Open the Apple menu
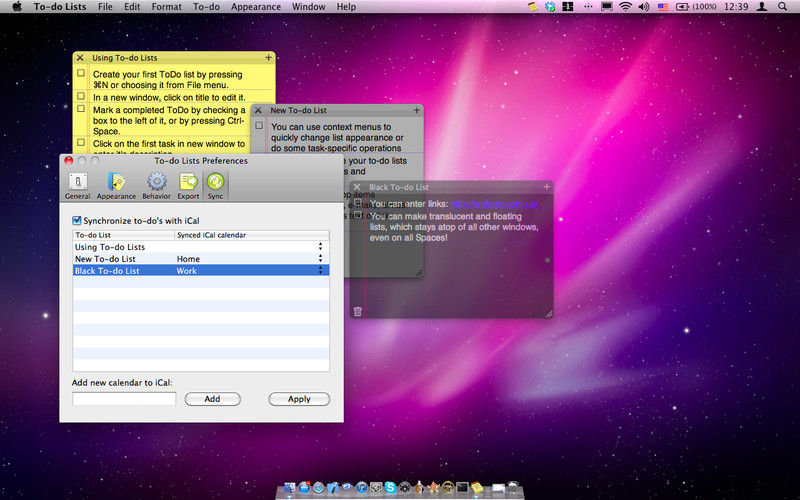Viewport: 800px width, 500px height. tap(17, 7)
